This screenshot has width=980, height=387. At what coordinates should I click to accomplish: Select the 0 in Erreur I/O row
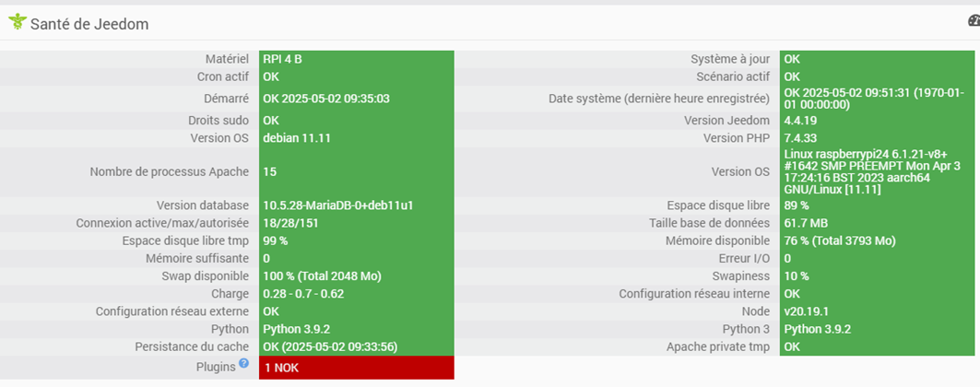[787, 258]
